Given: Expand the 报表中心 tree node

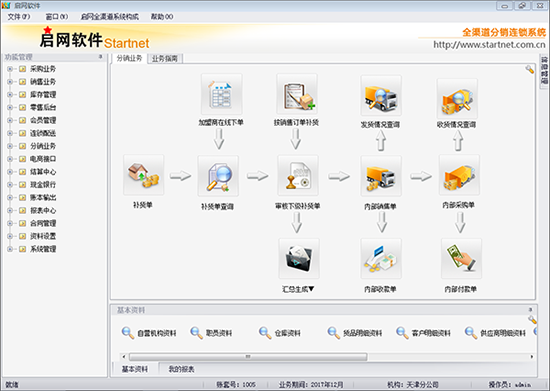Looking at the screenshot, I should tap(10, 210).
